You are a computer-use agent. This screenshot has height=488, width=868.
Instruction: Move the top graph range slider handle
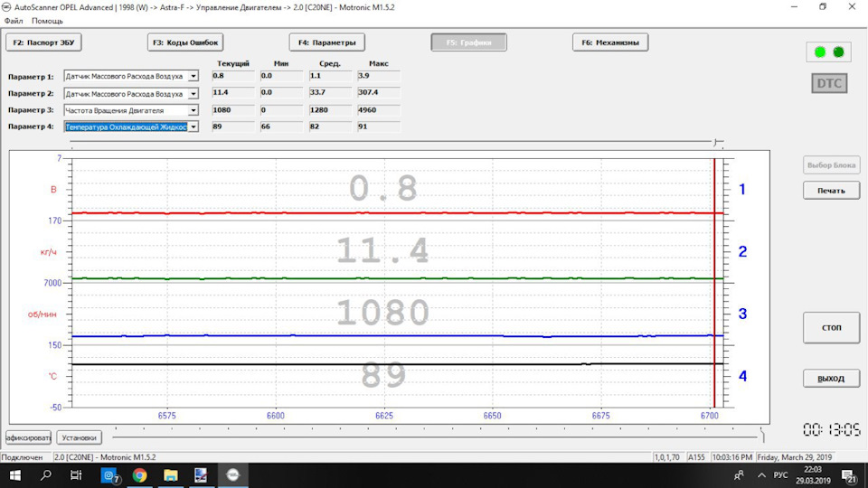717,143
